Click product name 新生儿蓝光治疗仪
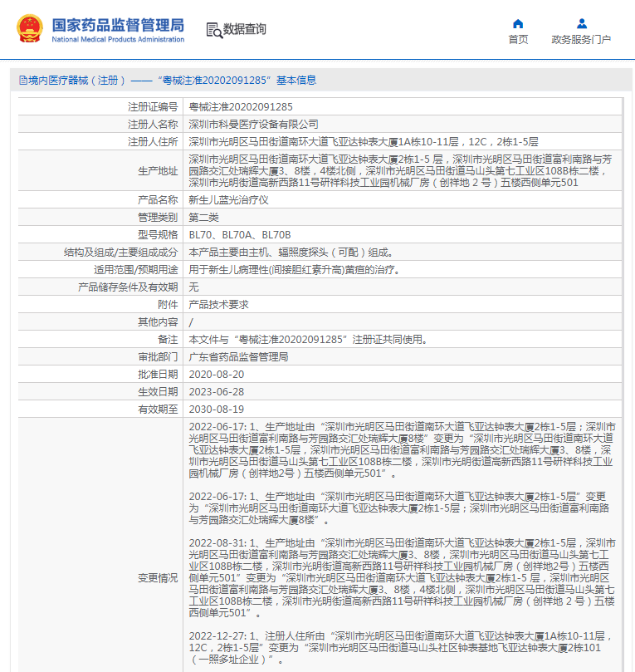 228,200
